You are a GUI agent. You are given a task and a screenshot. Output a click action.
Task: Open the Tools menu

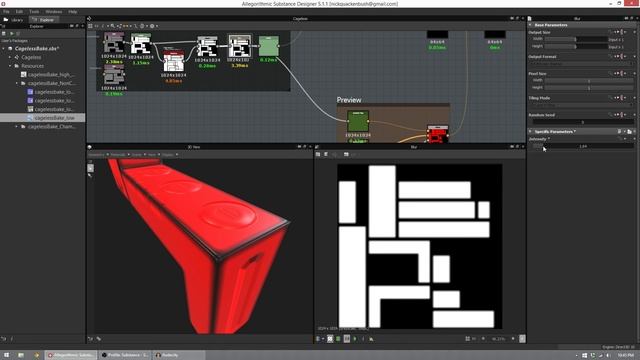[x=34, y=12]
